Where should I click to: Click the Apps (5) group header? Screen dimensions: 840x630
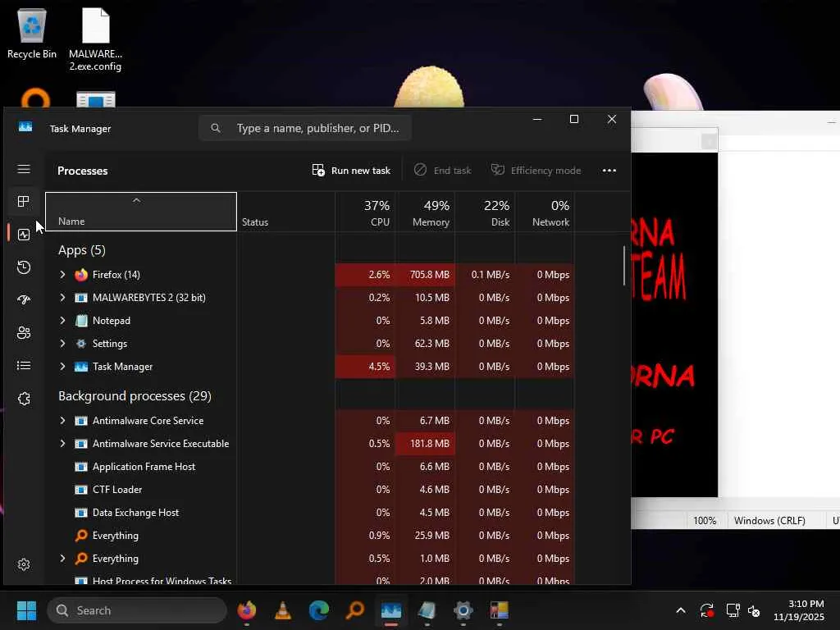pyautogui.click(x=82, y=250)
